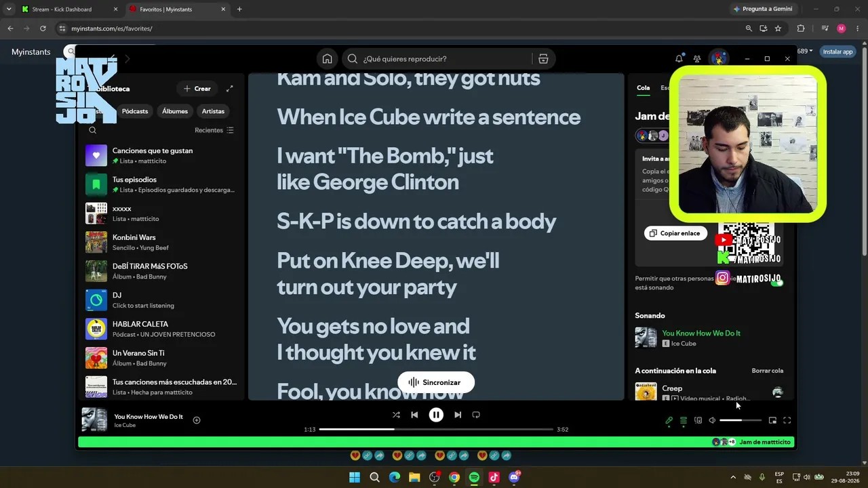The image size is (868, 488).
Task: Open the Spotify miniplayer
Action: click(772, 421)
